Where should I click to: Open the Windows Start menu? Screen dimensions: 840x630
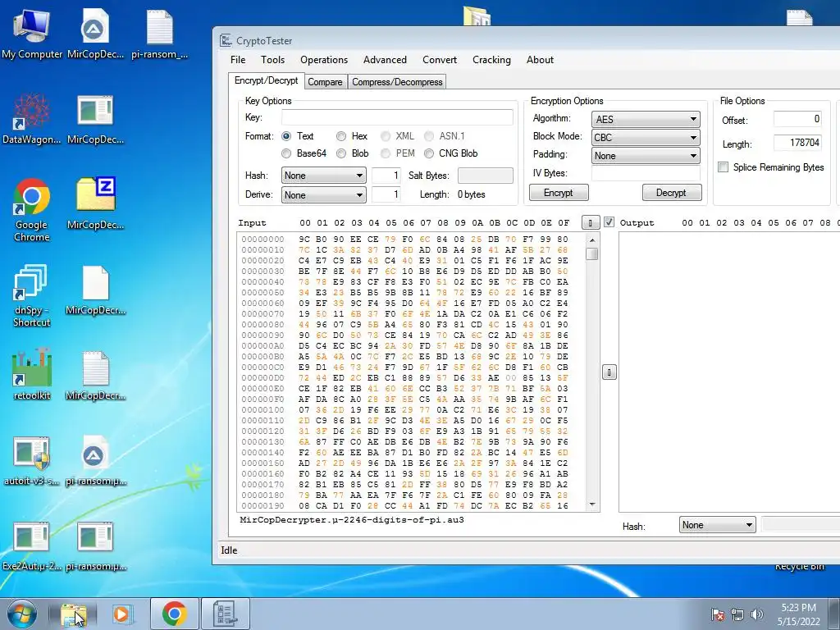point(21,614)
